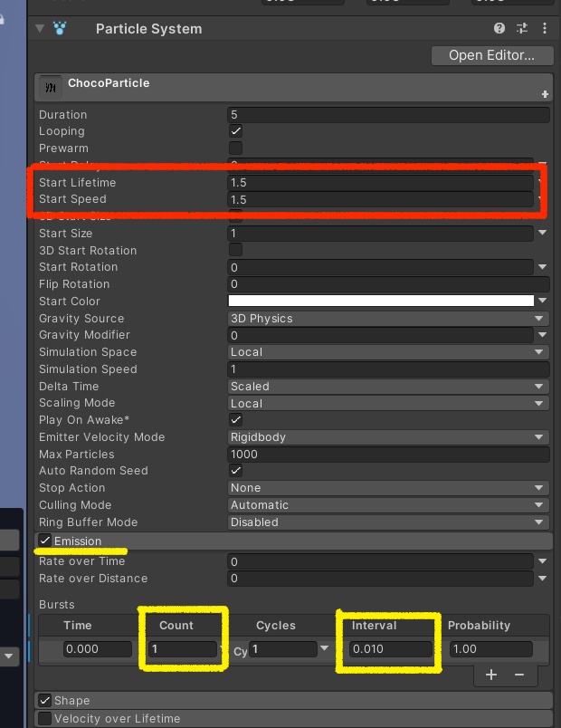561x728 pixels.
Task: Edit the Max Particles field
Action: coord(388,454)
